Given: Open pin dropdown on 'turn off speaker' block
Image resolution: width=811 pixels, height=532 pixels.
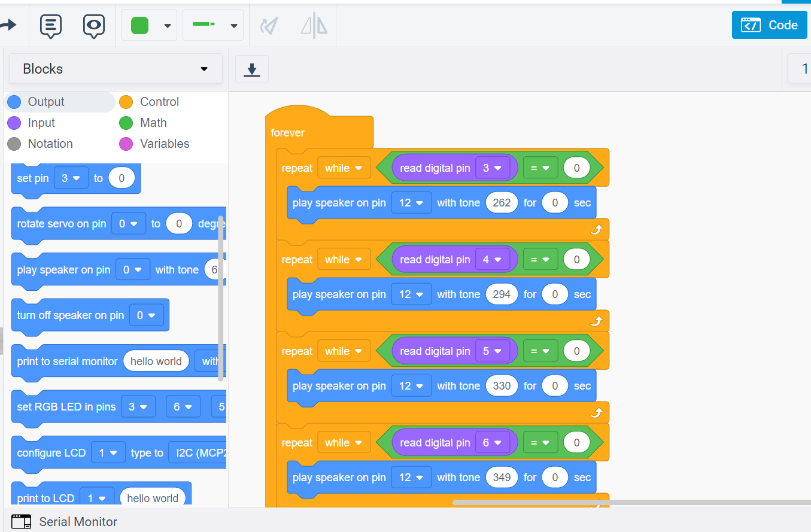Looking at the screenshot, I should 146,315.
